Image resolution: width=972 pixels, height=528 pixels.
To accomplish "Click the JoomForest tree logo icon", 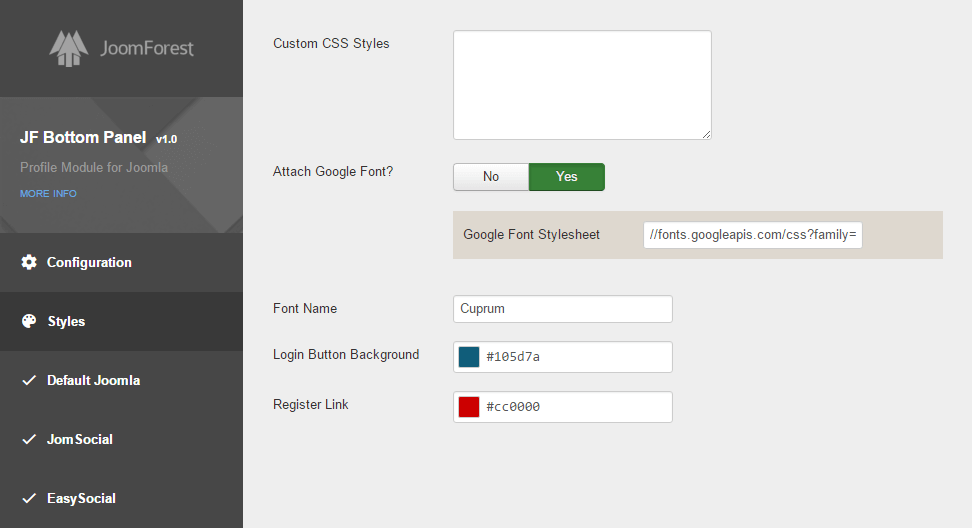I will [x=69, y=48].
